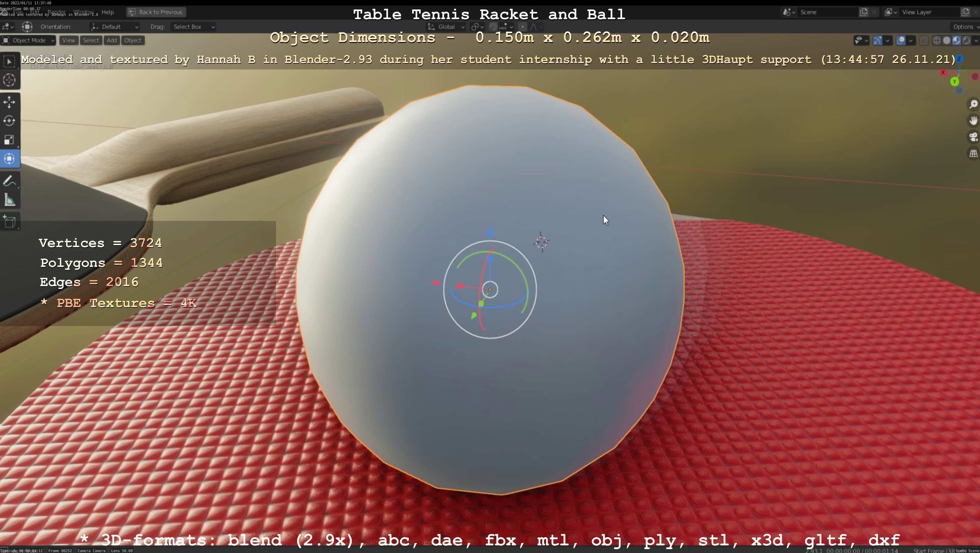Open gizmo settings dropdown arrow

[x=888, y=40]
